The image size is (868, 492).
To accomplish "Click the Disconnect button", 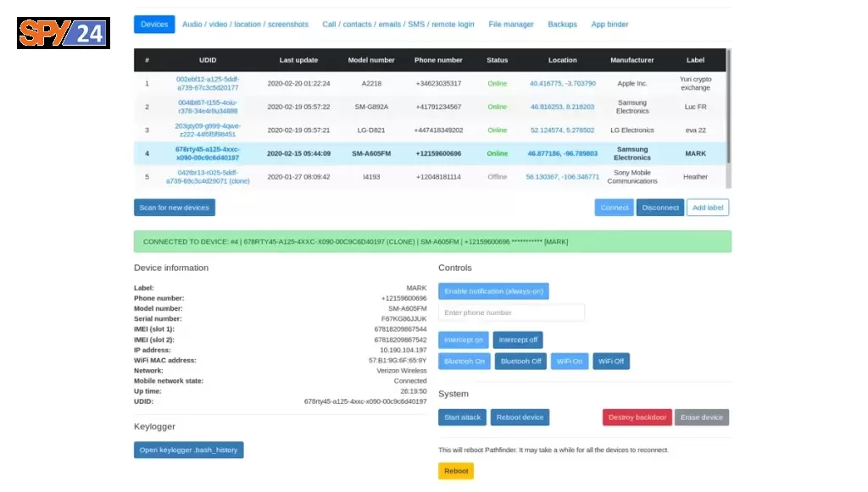I will click(x=659, y=207).
